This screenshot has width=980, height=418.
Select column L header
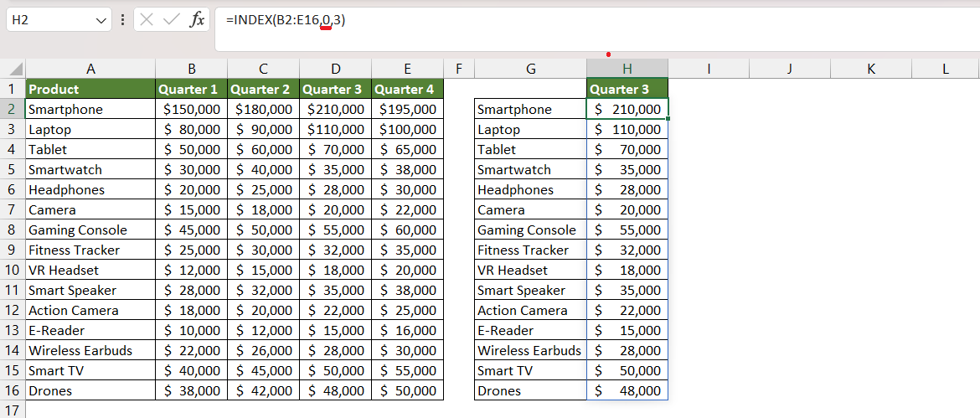946,69
